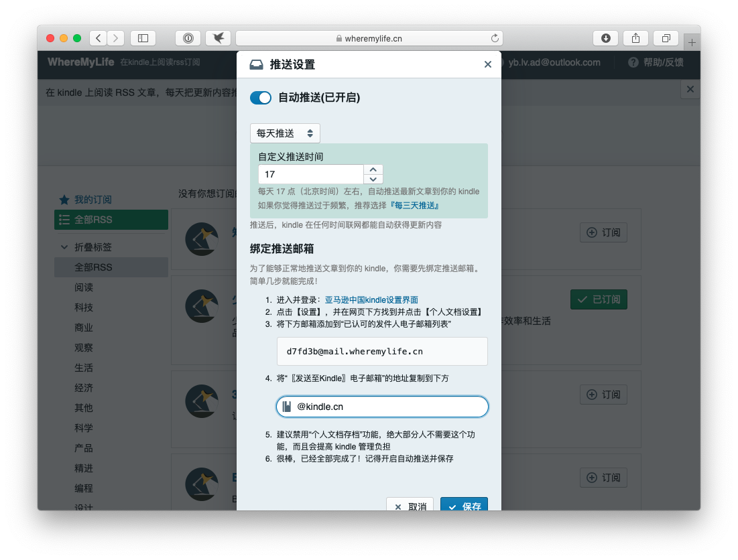Toggle the 自动推送 auto-push switch
Image resolution: width=738 pixels, height=560 pixels.
click(261, 98)
